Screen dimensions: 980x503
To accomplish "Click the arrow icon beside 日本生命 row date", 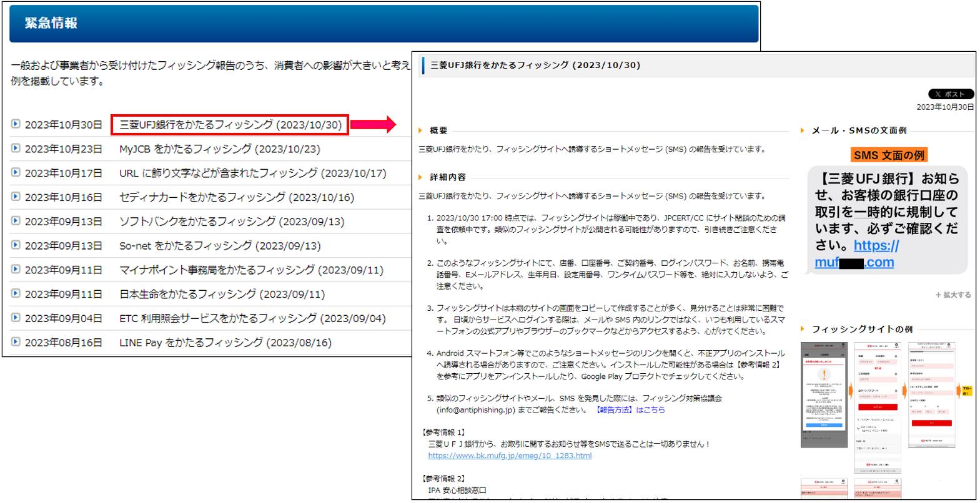I will point(16,293).
